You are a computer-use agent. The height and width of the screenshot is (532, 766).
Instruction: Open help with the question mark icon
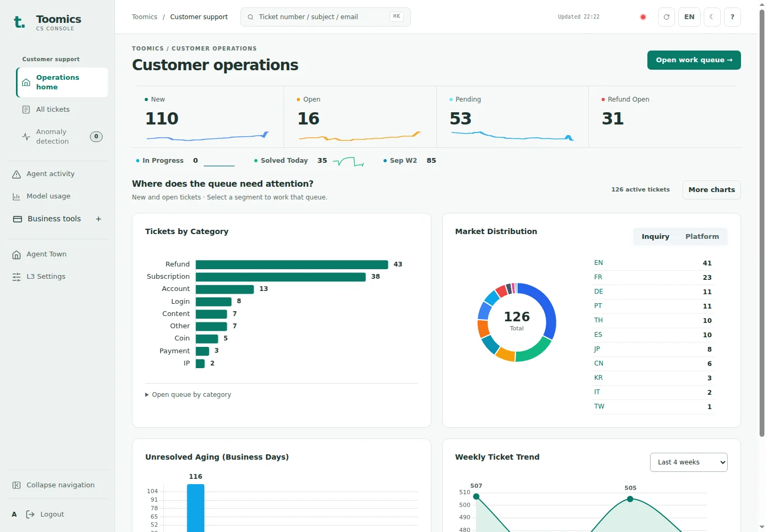tap(732, 17)
